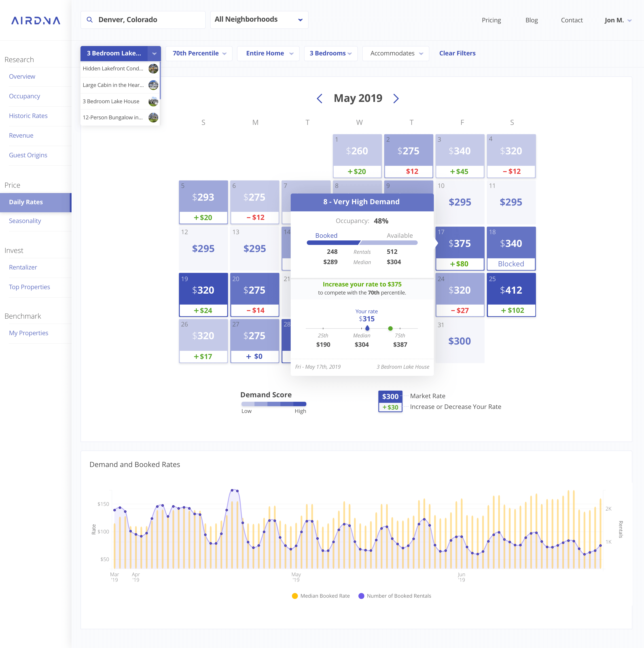The width and height of the screenshot is (644, 648).
Task: Click the 12-Person Bungalow thumbnail photo
Action: [153, 117]
